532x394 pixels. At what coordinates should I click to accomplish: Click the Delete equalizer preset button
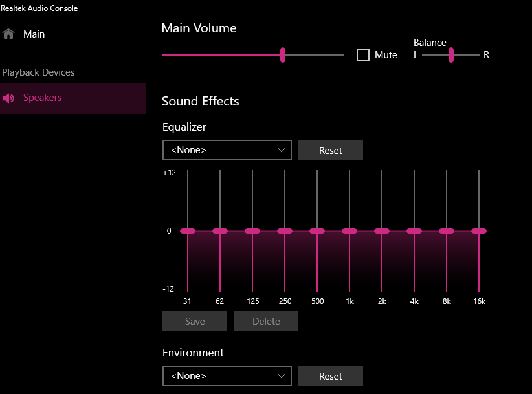[266, 321]
